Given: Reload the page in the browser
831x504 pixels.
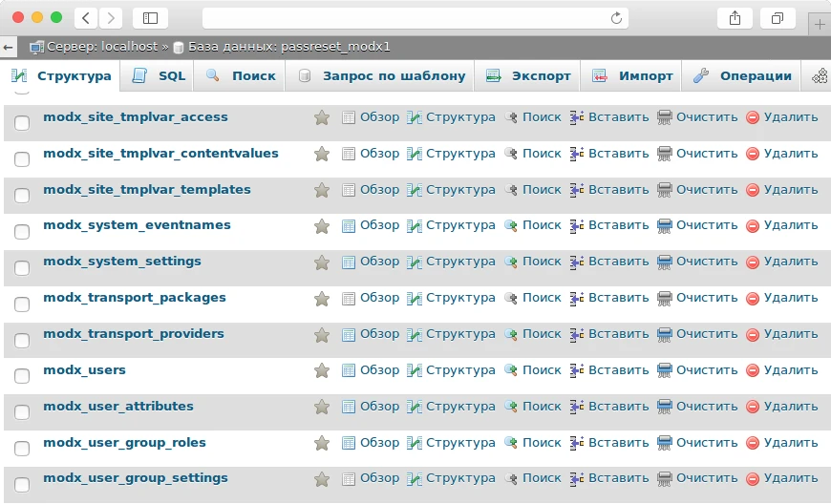Looking at the screenshot, I should click(x=617, y=18).
